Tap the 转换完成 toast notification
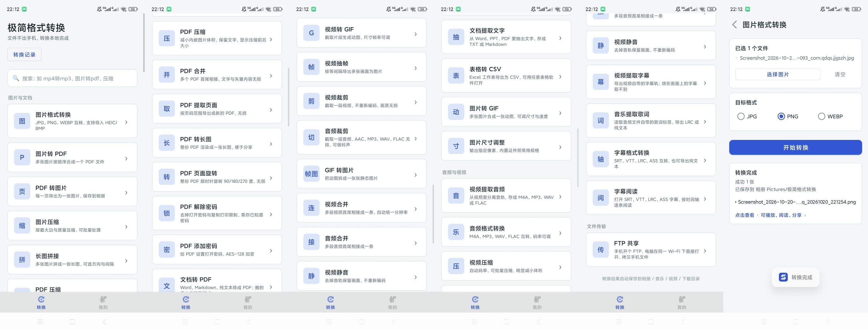Image resolution: width=868 pixels, height=330 pixels. pos(795,277)
